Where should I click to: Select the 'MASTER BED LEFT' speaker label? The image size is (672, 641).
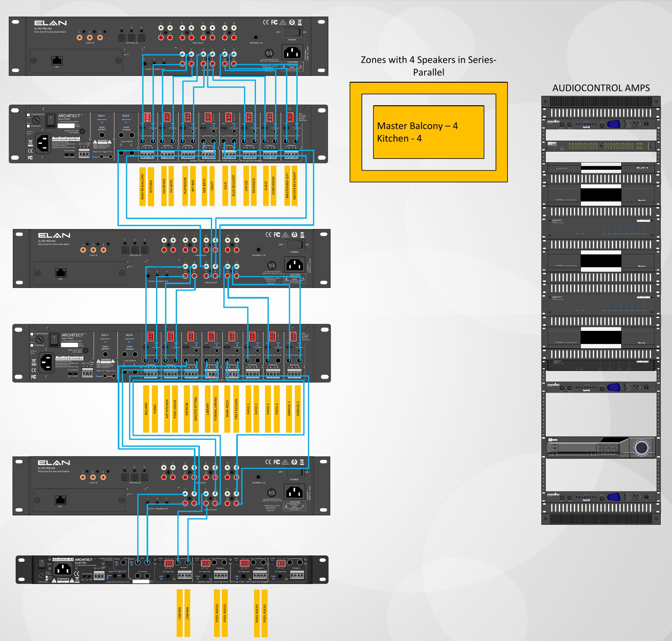pyautogui.click(x=288, y=186)
